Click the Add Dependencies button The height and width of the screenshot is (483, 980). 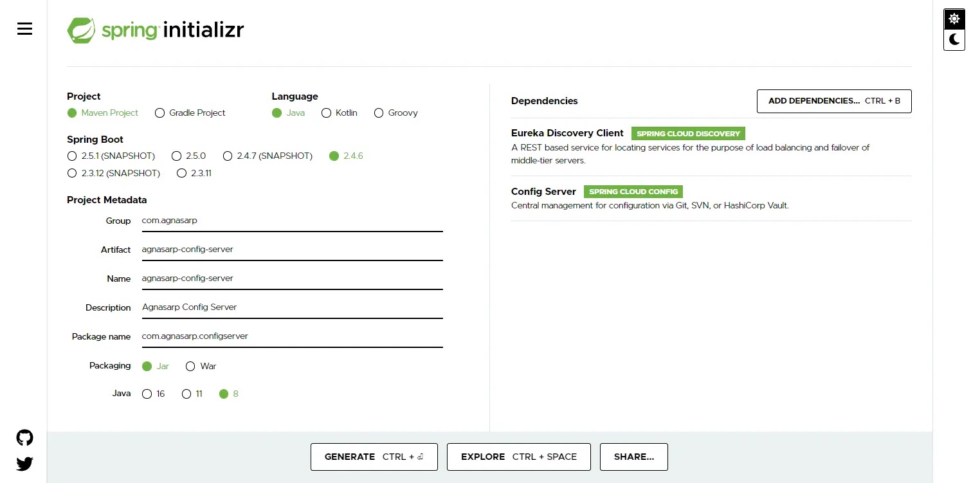[834, 101]
